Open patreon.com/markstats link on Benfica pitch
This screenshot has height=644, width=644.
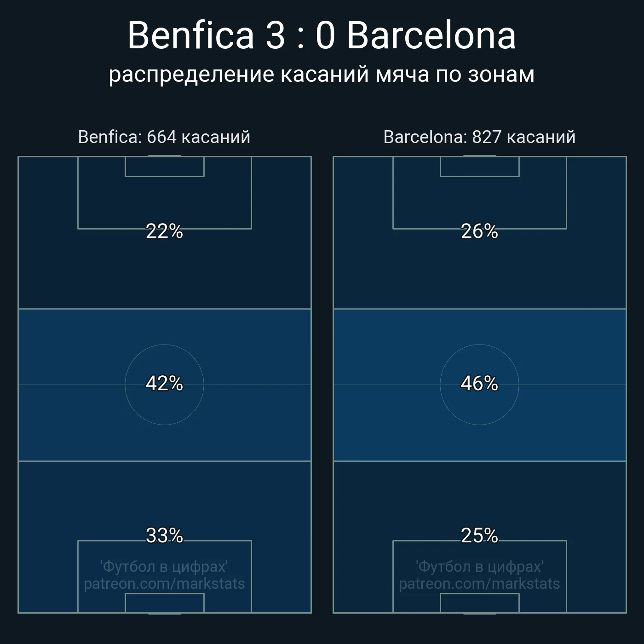pos(164,584)
